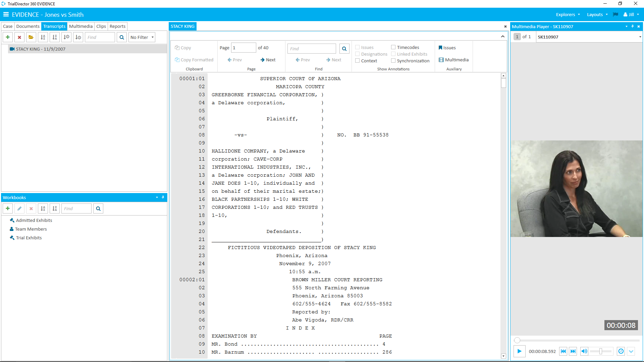
Task: Sort workbooks Z to A
Action: click(x=55, y=208)
